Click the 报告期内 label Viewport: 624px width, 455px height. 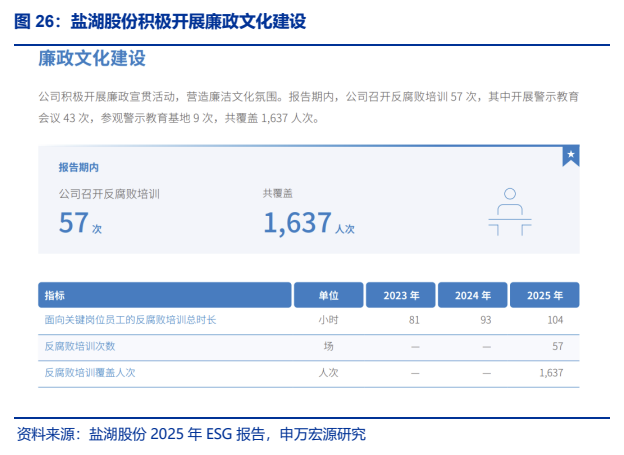(79, 168)
